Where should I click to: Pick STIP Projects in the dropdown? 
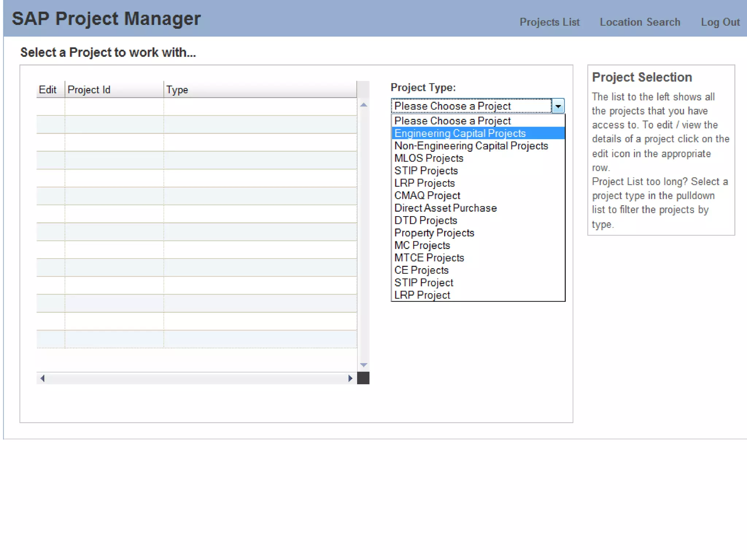pyautogui.click(x=426, y=171)
